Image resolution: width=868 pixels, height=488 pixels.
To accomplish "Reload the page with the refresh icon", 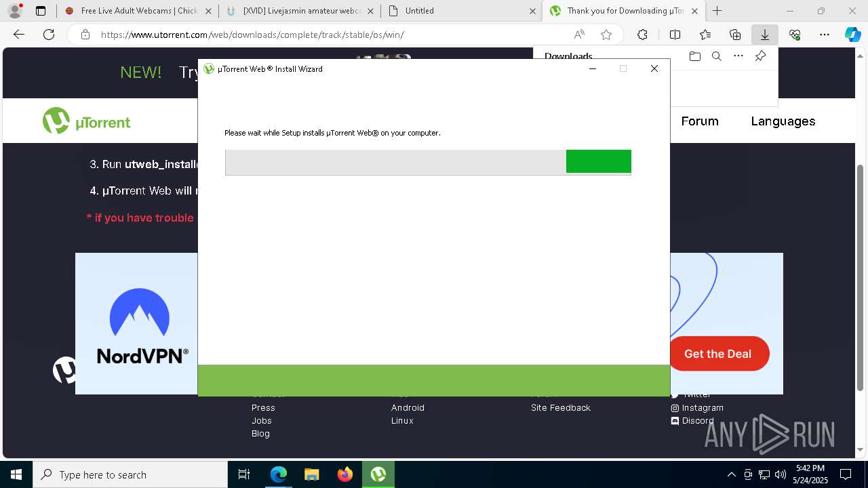I will 49,35.
